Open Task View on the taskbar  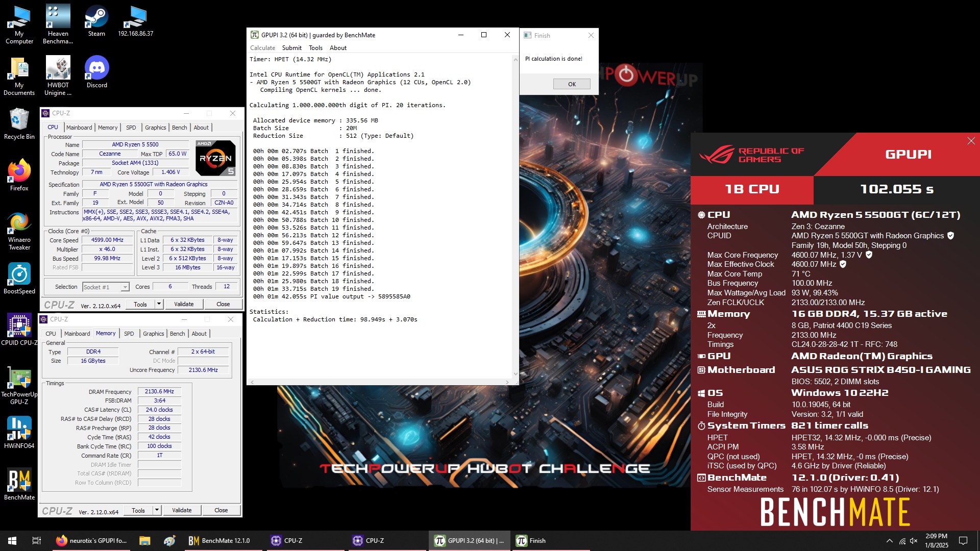pos(37,541)
